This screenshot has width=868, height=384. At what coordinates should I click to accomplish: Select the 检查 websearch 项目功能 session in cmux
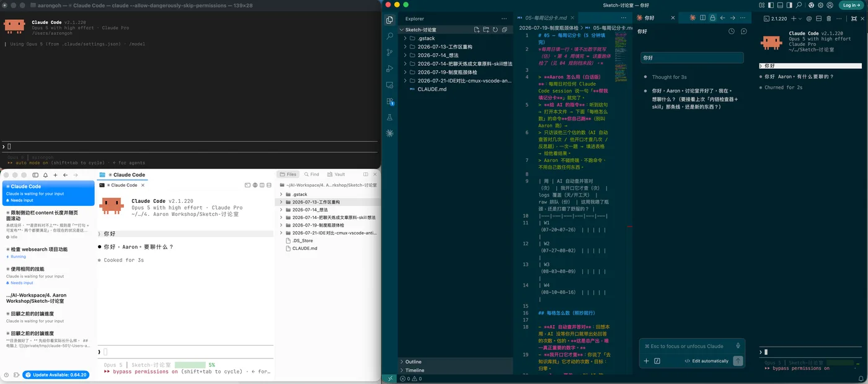click(x=48, y=252)
